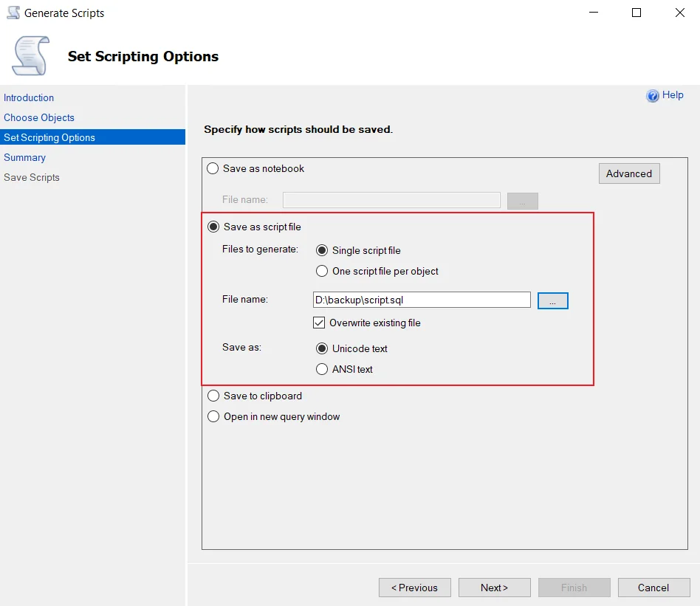Click into the script File name field
Viewport: 700px width, 606px height.
[x=422, y=300]
